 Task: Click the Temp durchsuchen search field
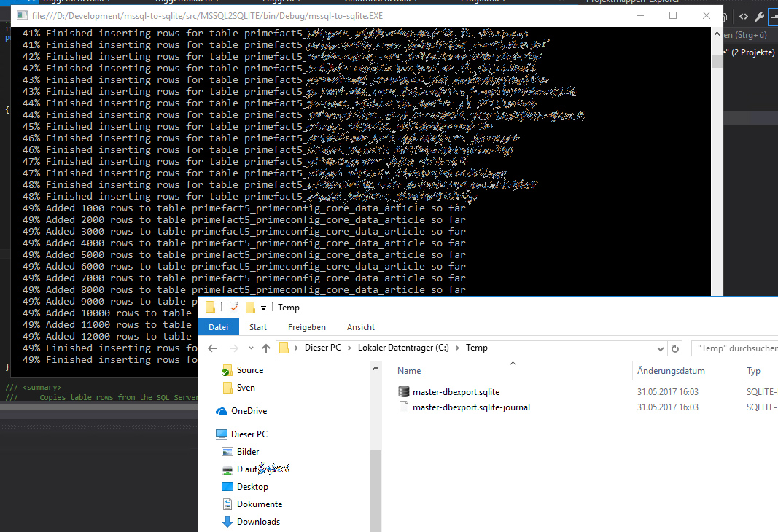coord(734,348)
